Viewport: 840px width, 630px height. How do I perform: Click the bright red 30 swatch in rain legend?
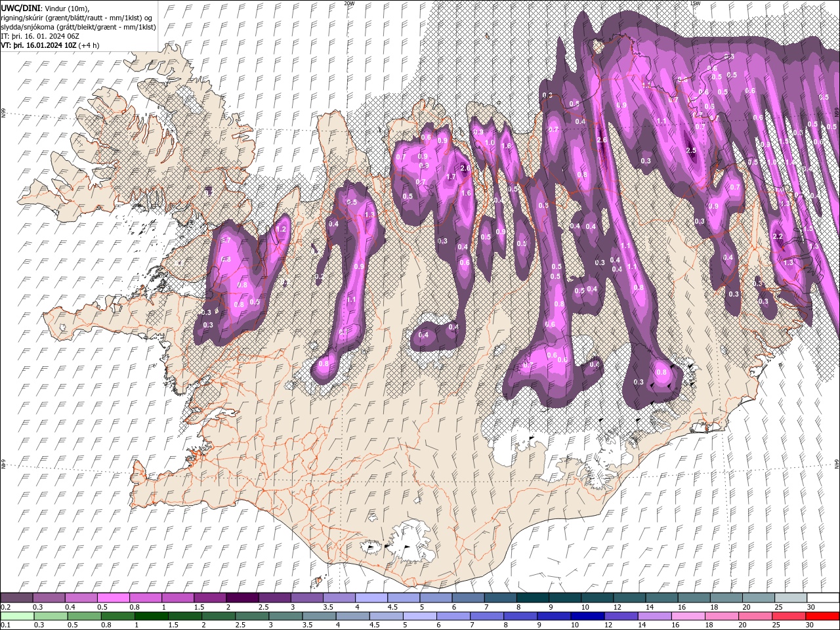[823, 616]
